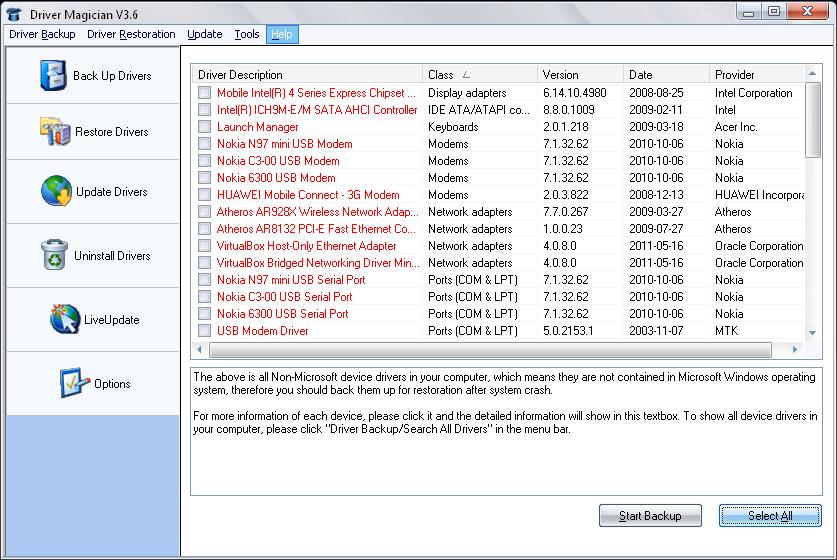
Task: Click the horizontal scrollbar thumb under driver list
Action: pyautogui.click(x=491, y=350)
